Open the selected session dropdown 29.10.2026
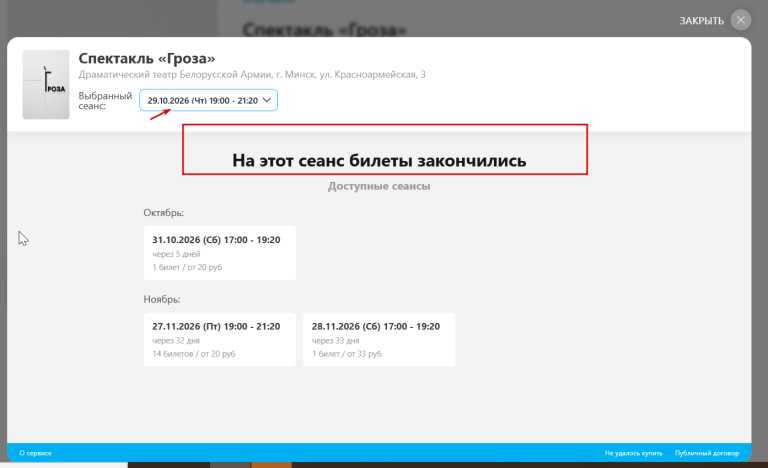Image resolution: width=768 pixels, height=468 pixels. click(x=209, y=100)
